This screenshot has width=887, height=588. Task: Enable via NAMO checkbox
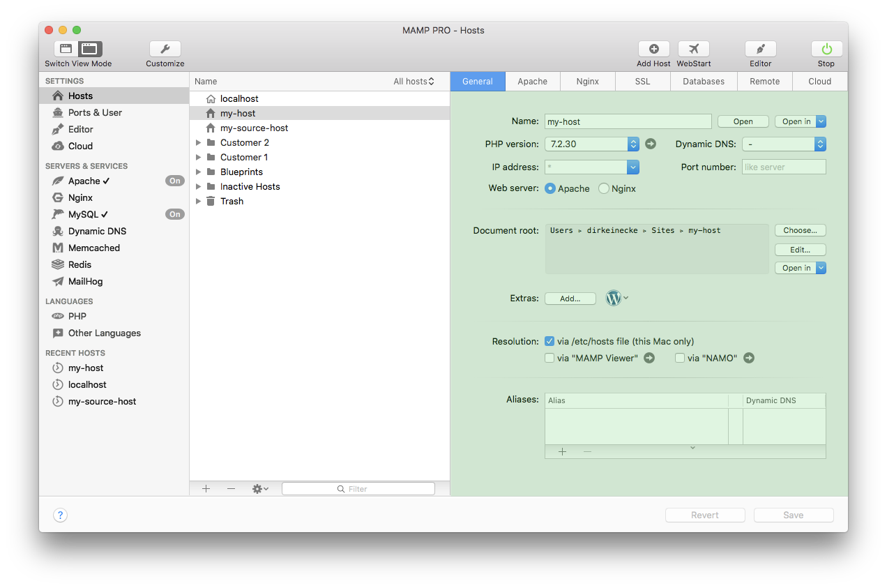pos(680,358)
